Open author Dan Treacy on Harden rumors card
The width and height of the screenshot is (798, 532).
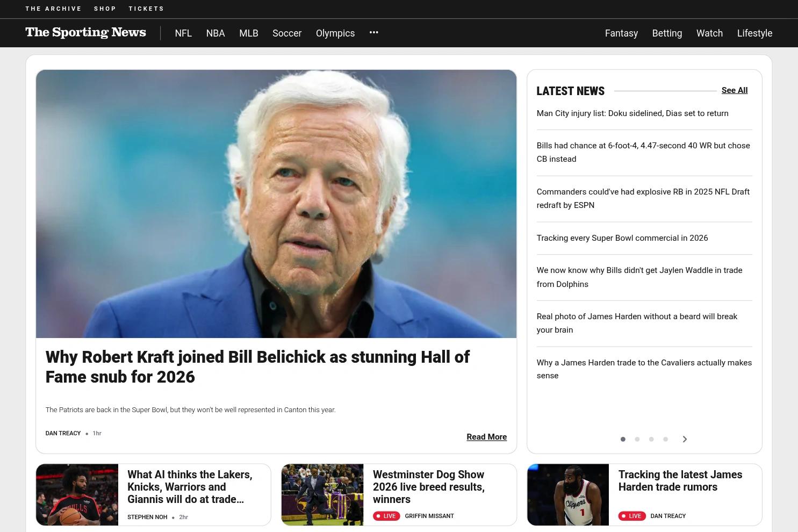point(668,516)
